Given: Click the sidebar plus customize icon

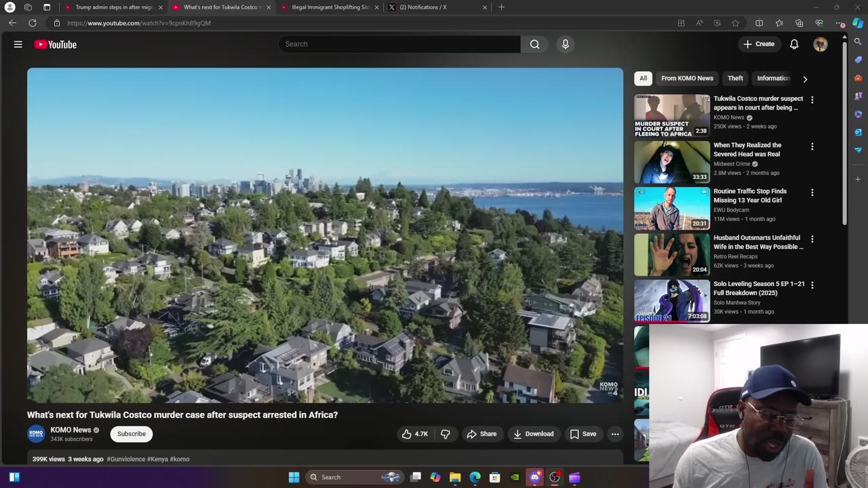Looking at the screenshot, I should point(858,180).
